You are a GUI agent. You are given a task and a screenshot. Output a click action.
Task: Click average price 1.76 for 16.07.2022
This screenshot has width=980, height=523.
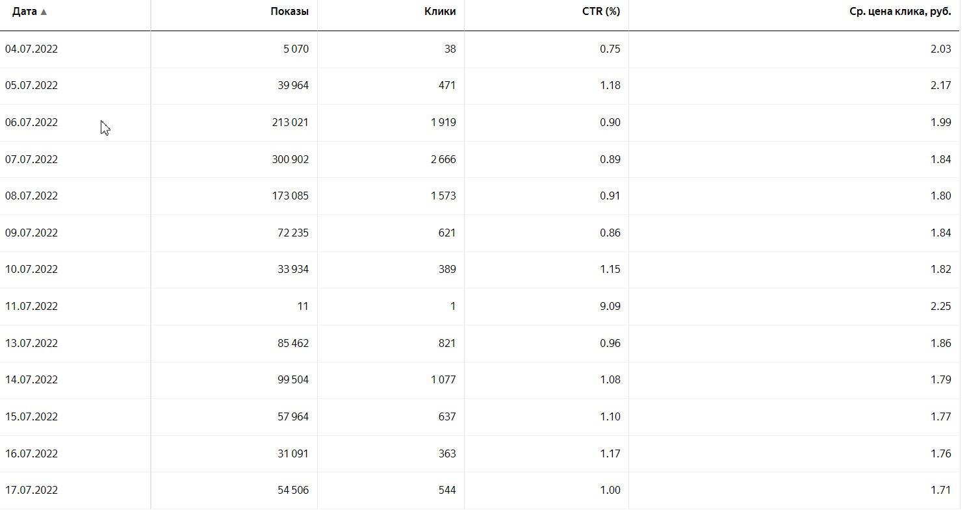pyautogui.click(x=940, y=453)
